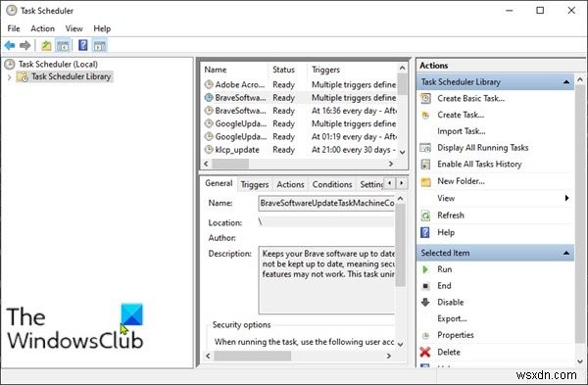Click the Enable All Tasks History icon
Screen dimensions: 588x385
[425, 165]
